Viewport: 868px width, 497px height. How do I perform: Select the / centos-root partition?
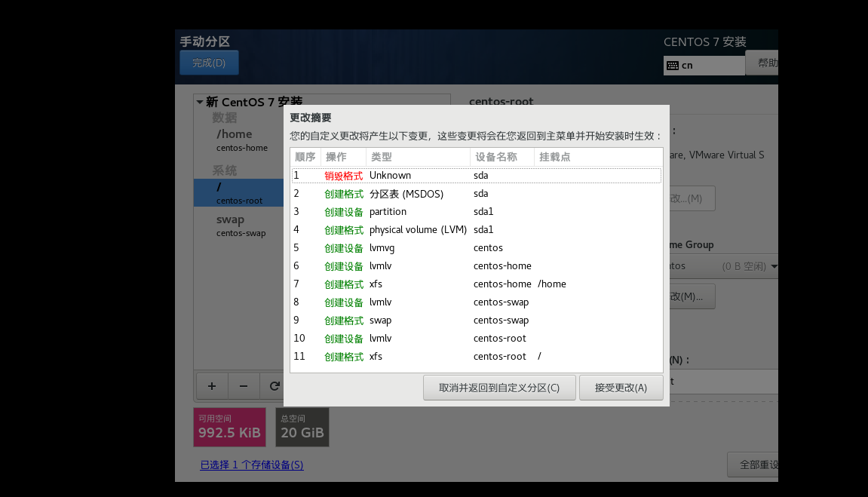point(238,192)
